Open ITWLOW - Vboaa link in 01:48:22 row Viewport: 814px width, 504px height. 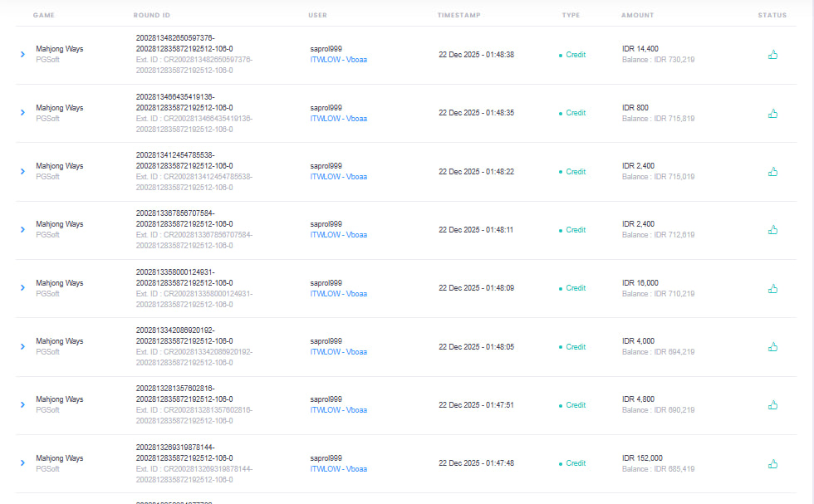[x=339, y=177]
